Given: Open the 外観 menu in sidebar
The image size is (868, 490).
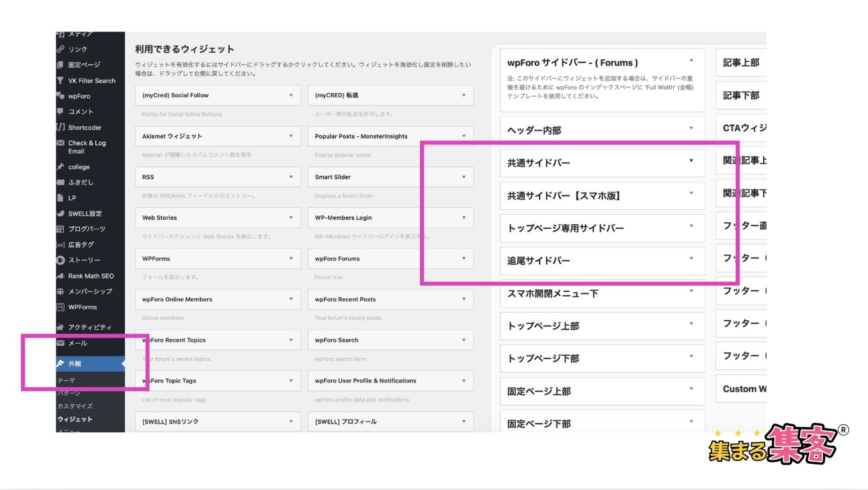Looking at the screenshot, I should [x=75, y=364].
